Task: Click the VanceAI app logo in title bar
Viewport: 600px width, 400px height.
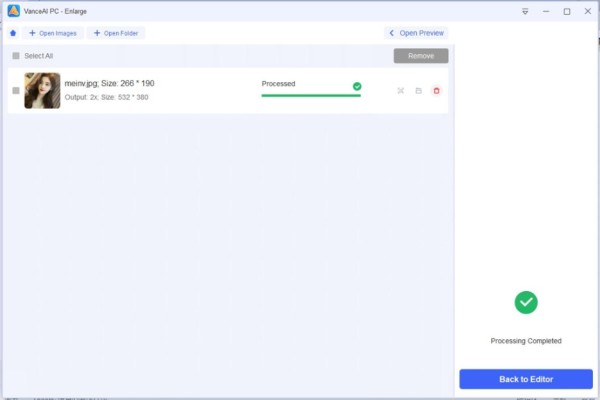Action: coord(14,11)
